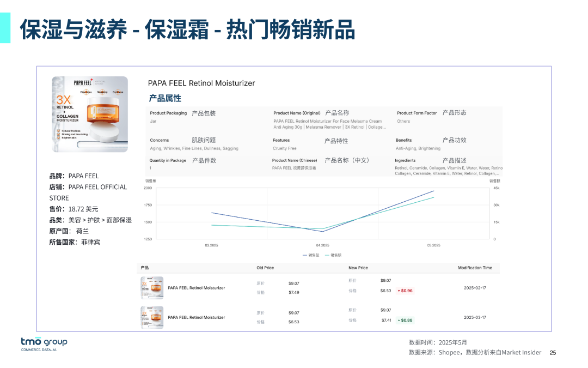Click product name in the 2025-02-17 row
The width and height of the screenshot is (588, 368).
[x=197, y=288]
